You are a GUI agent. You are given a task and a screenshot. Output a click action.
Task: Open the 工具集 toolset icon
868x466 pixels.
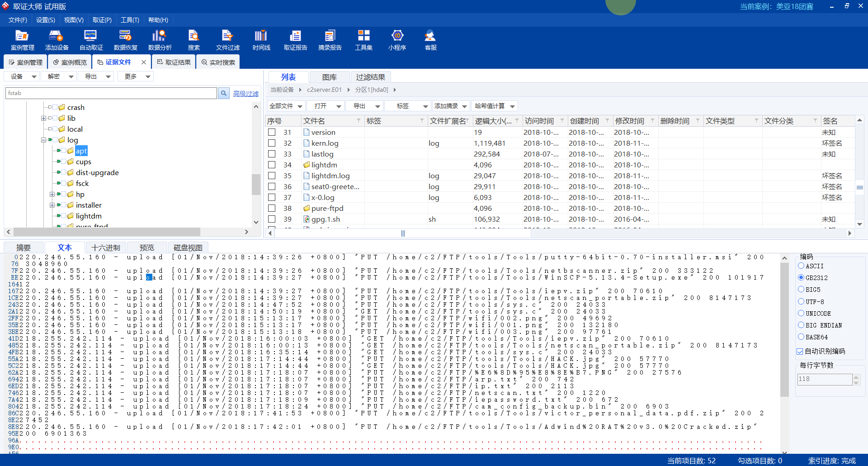click(x=363, y=40)
